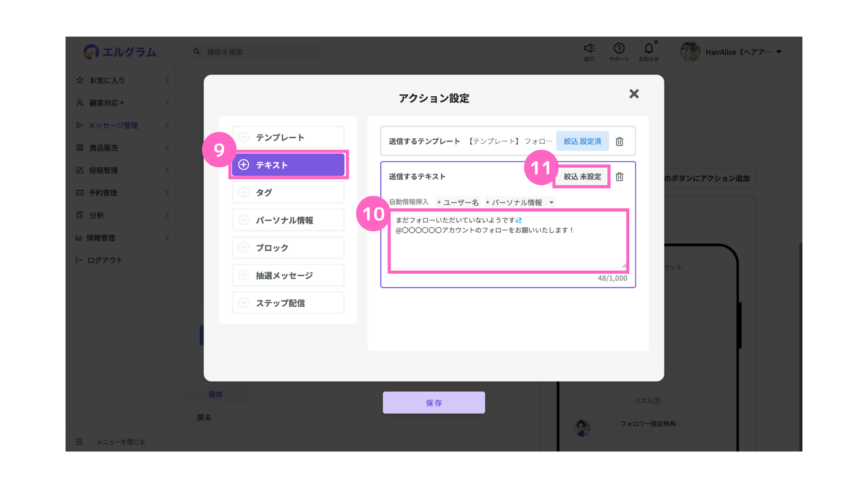Open the サポート help icon
868x488 pixels.
(x=619, y=48)
